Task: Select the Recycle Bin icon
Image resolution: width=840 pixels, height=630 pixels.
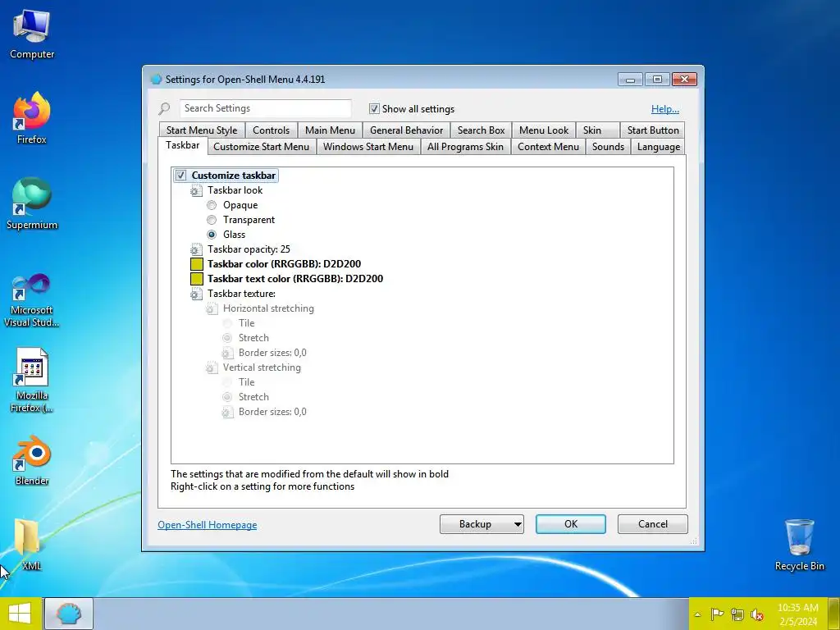Action: 799,544
